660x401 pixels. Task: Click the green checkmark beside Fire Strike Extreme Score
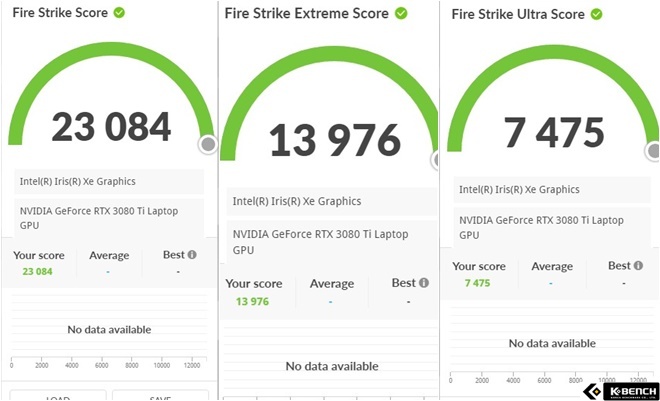pyautogui.click(x=401, y=13)
